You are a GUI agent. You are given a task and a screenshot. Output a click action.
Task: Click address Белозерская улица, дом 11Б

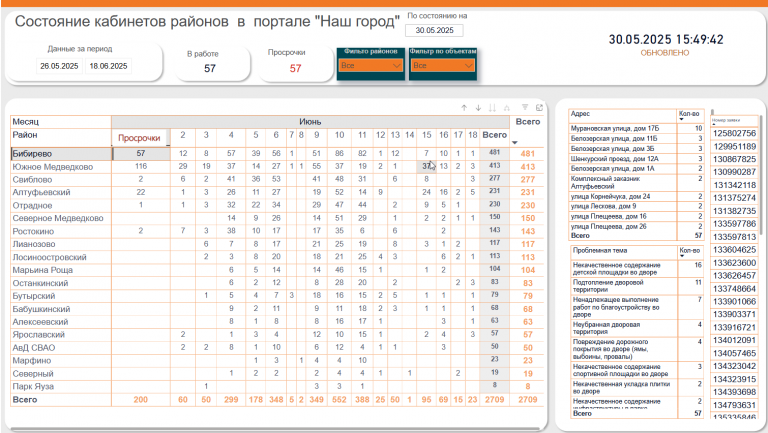pos(614,139)
